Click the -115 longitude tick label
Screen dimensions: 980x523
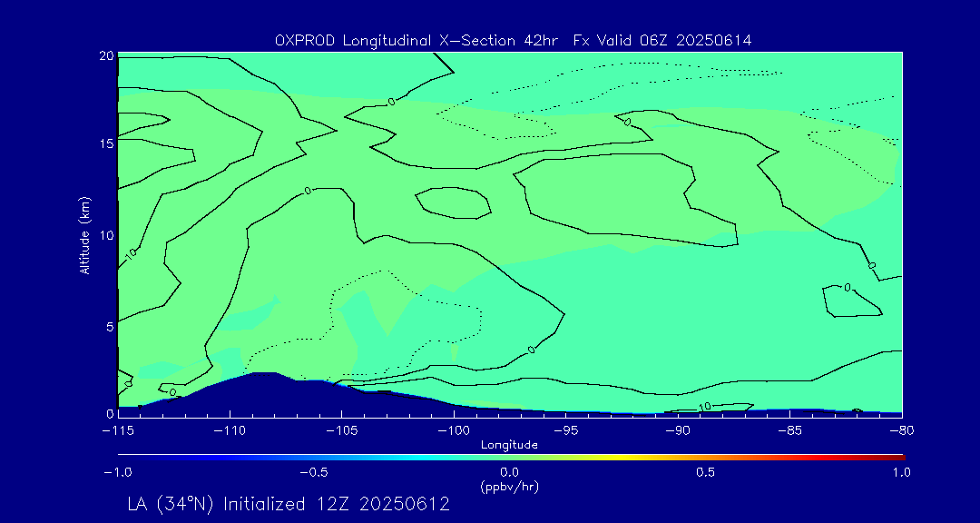pos(117,431)
